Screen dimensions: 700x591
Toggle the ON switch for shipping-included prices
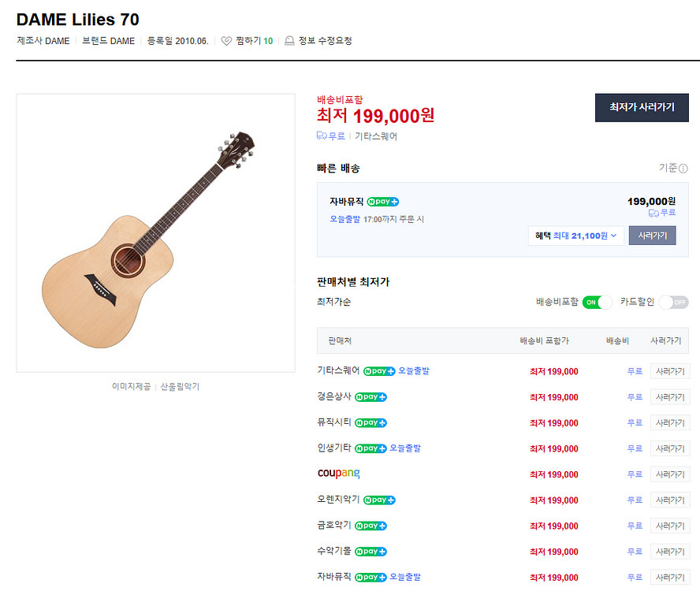pyautogui.click(x=597, y=302)
